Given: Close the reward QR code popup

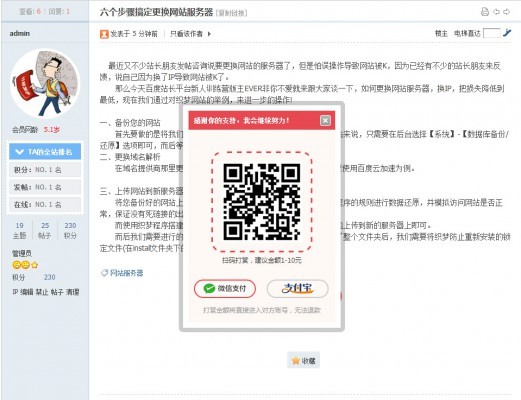Looking at the screenshot, I should click(325, 120).
